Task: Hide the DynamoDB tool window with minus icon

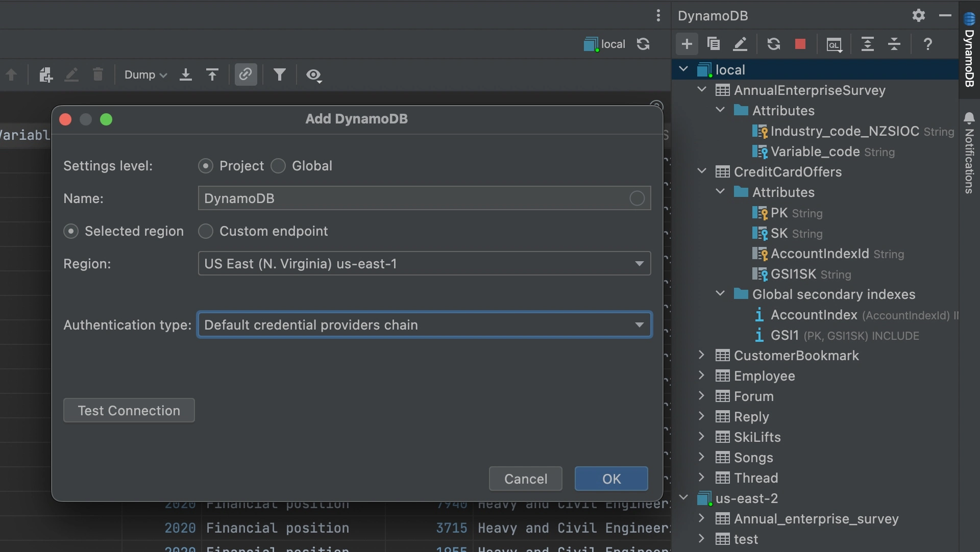Action: tap(945, 15)
